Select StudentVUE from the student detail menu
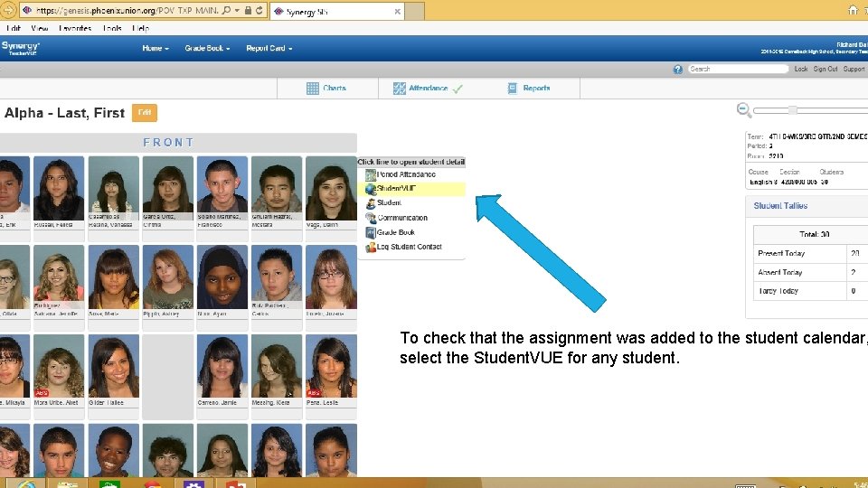Viewport: 868px width, 488px height. [x=410, y=189]
